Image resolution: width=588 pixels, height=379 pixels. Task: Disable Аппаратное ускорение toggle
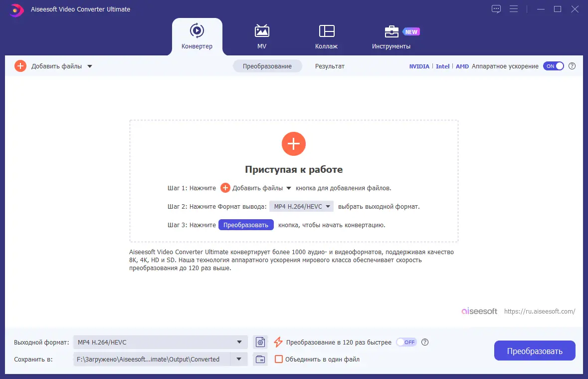click(x=554, y=65)
